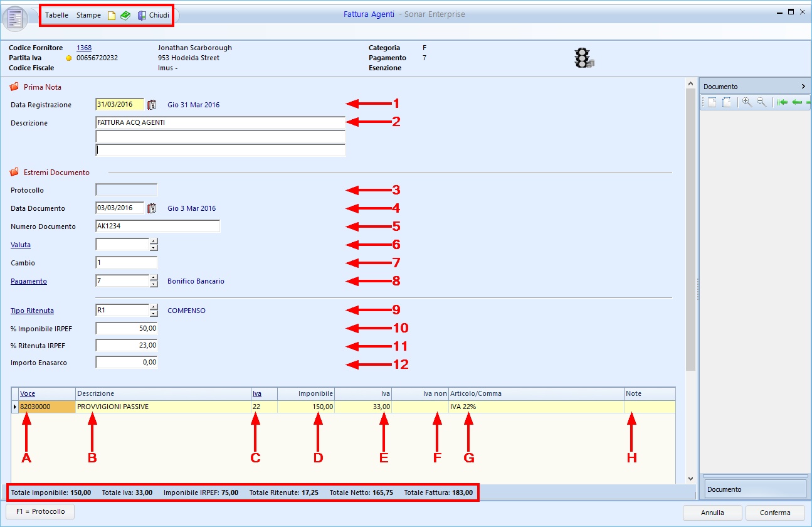Open the Tabelle menu
The width and height of the screenshot is (812, 527).
[56, 15]
